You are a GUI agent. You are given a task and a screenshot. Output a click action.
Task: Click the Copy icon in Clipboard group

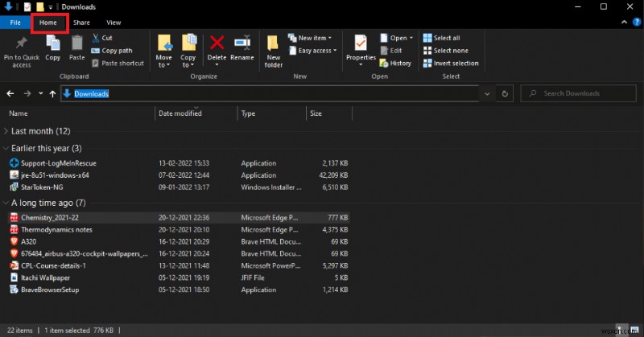[x=53, y=45]
